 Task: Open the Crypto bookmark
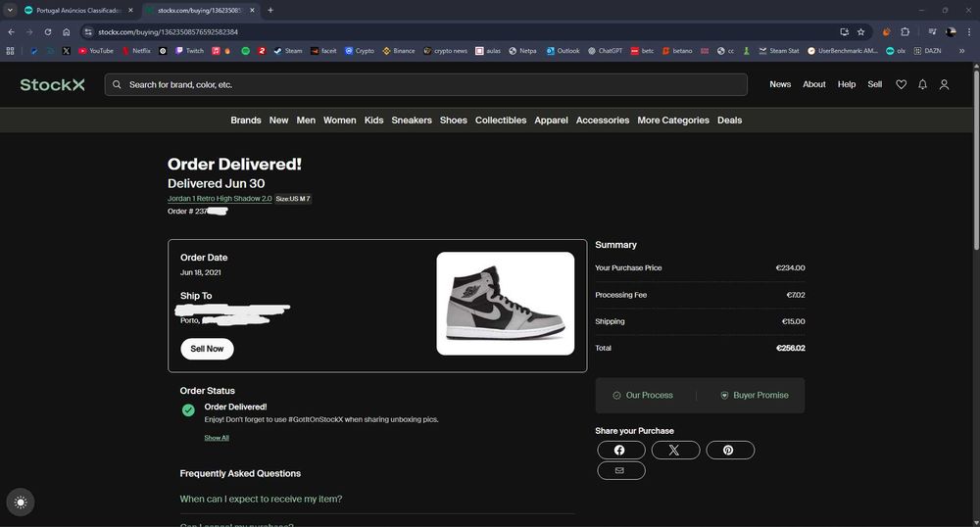click(360, 51)
